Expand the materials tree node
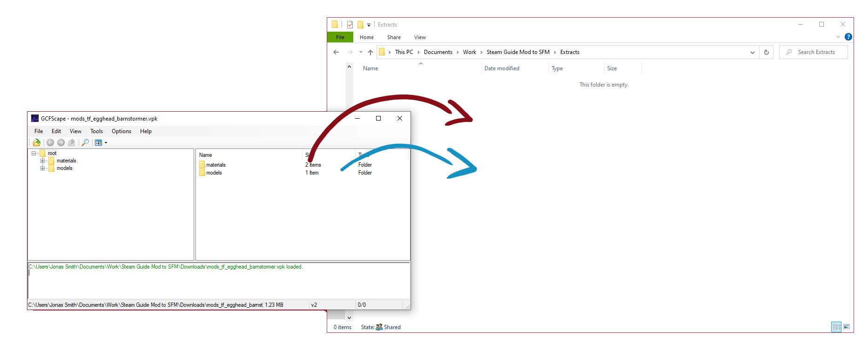868x344 pixels. point(42,161)
